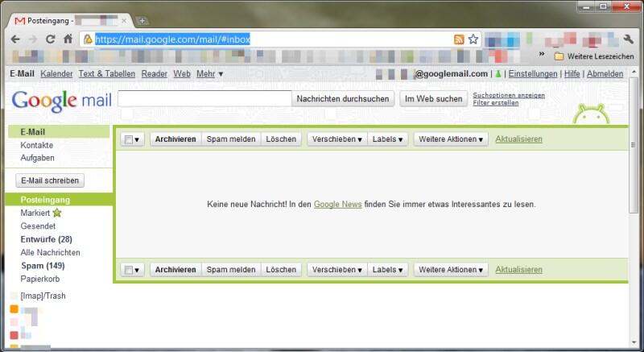The width and height of the screenshot is (644, 352).
Task: Open Kalender in the top navigation
Action: tap(56, 74)
